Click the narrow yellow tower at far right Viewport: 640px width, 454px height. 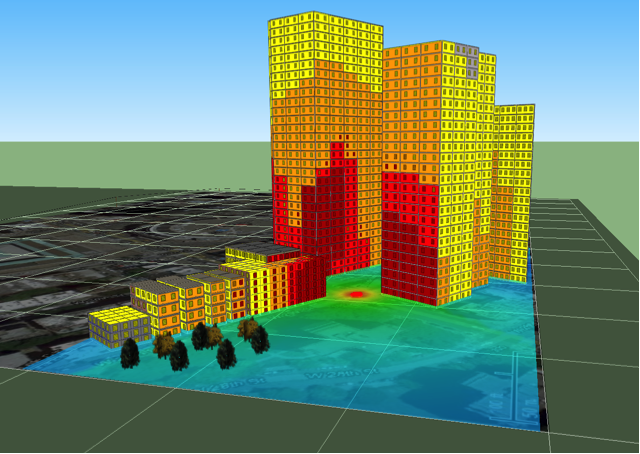click(517, 190)
